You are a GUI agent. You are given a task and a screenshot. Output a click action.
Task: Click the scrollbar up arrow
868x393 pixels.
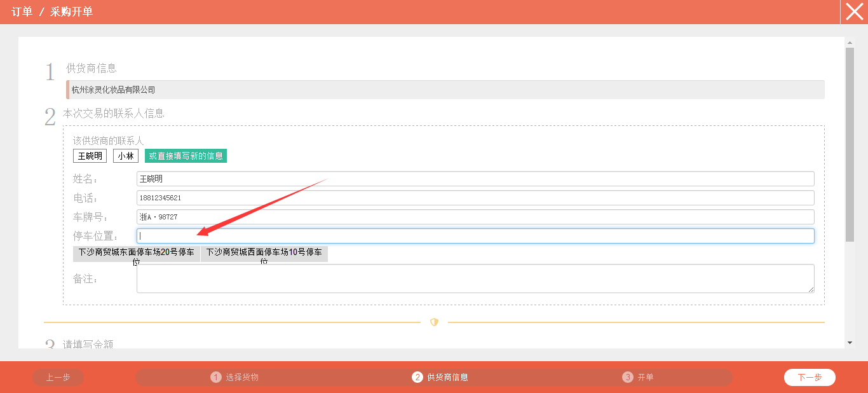pyautogui.click(x=850, y=43)
